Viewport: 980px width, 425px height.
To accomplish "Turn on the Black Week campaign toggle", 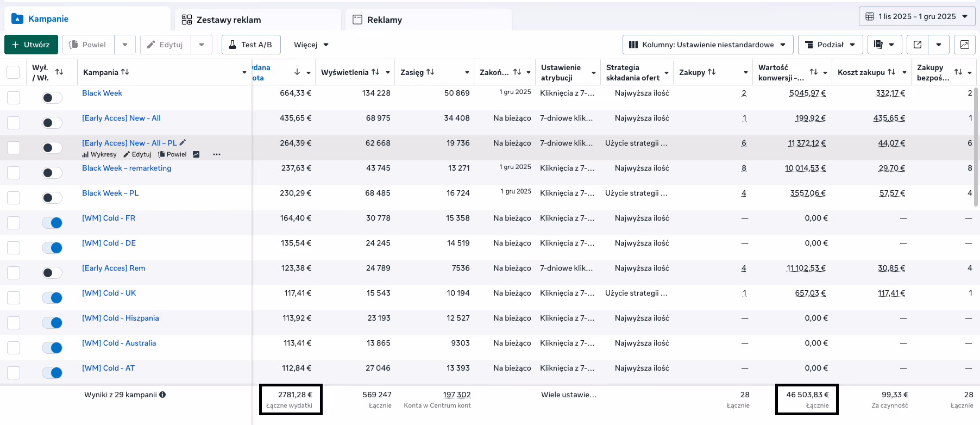I will (52, 98).
